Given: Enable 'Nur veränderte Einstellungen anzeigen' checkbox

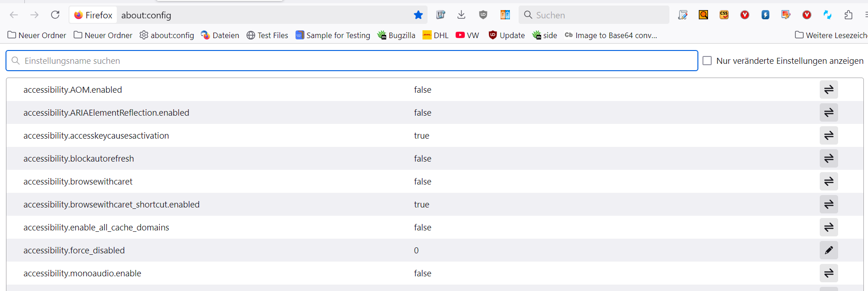Looking at the screenshot, I should [x=707, y=61].
